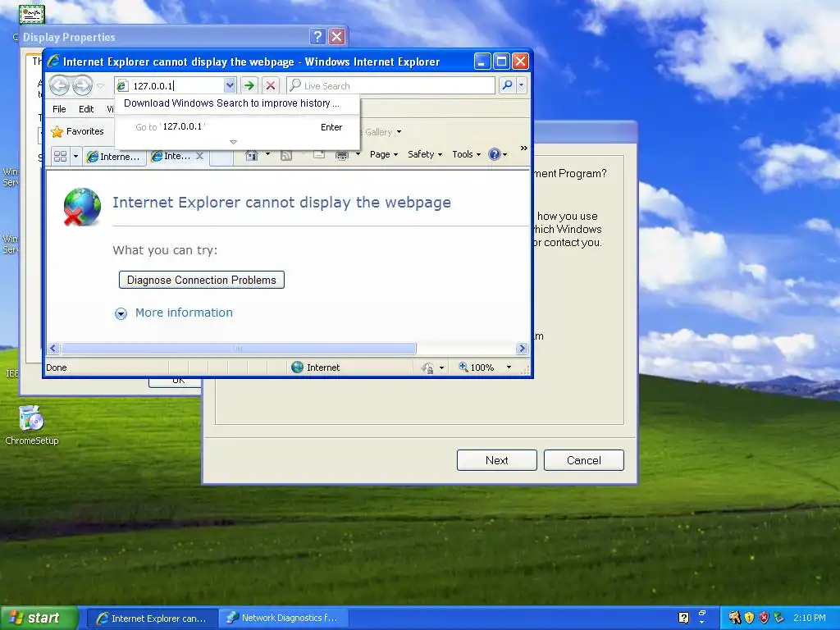
Task: Click Diagnose Connection Problems button
Action: click(x=202, y=281)
